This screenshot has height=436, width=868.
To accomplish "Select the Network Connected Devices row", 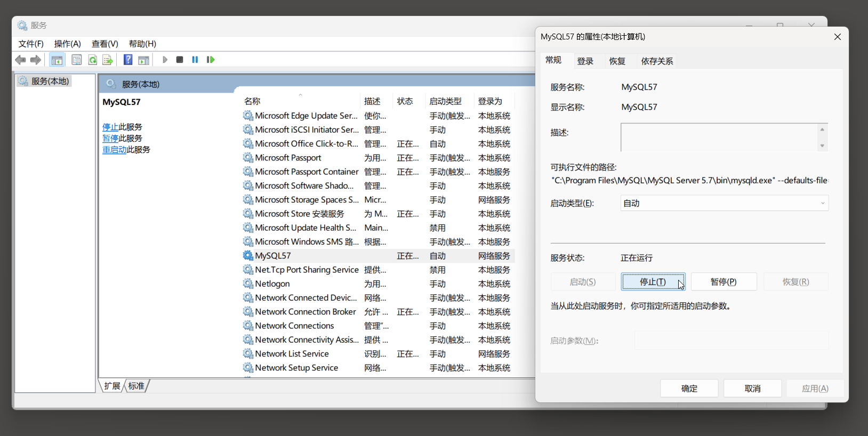I will tap(379, 298).
